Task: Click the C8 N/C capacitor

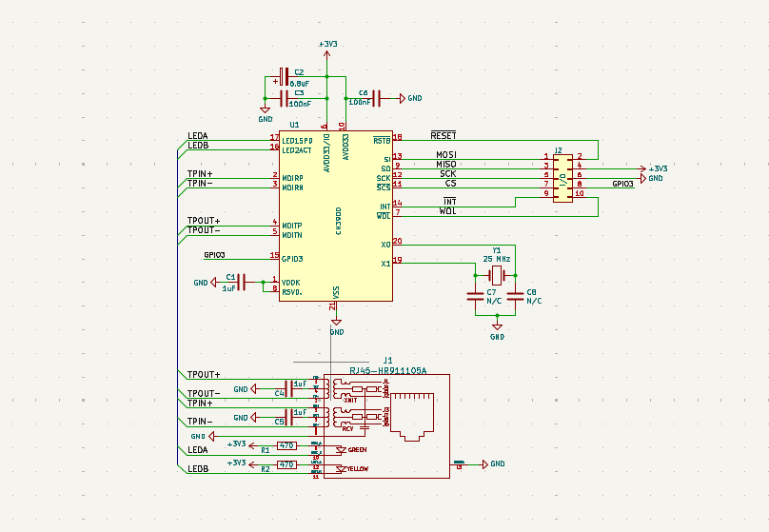Action: click(516, 296)
